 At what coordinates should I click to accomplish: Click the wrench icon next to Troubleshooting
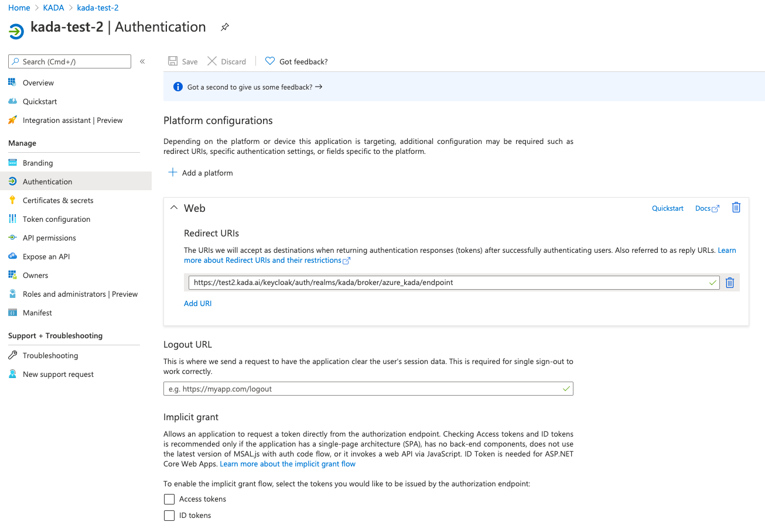(x=12, y=355)
